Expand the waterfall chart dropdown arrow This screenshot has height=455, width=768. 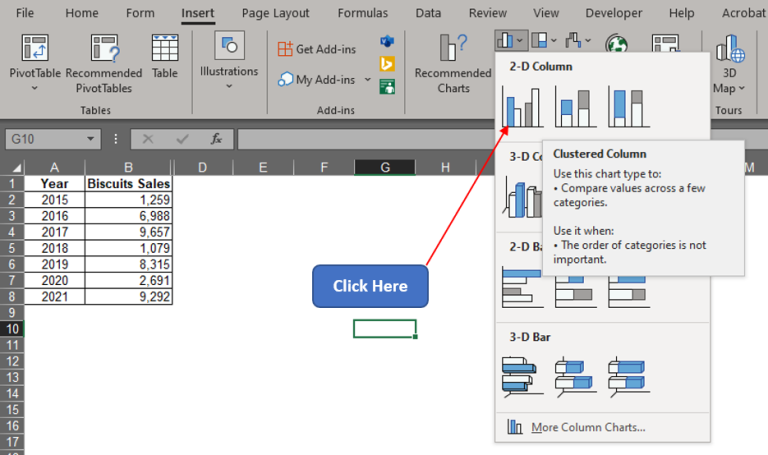588,41
